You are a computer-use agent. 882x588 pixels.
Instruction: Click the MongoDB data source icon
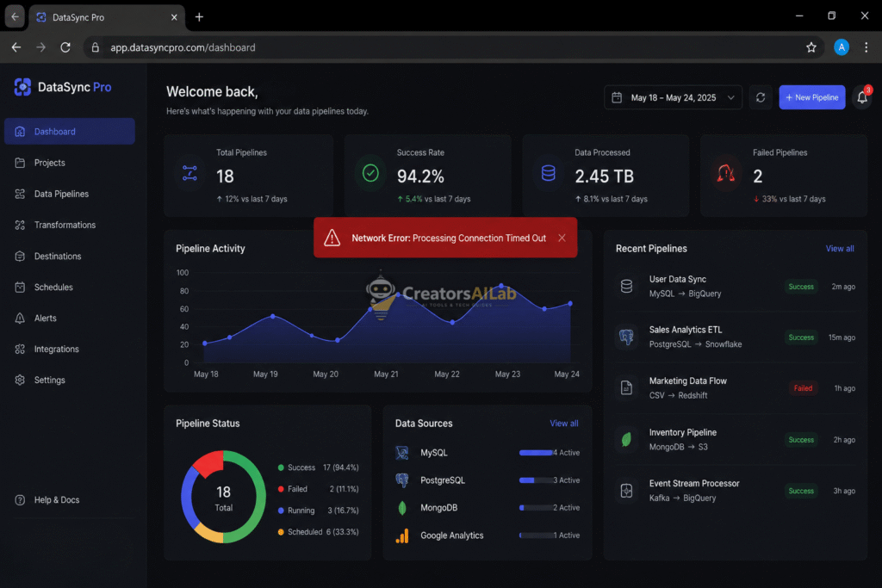coord(402,508)
